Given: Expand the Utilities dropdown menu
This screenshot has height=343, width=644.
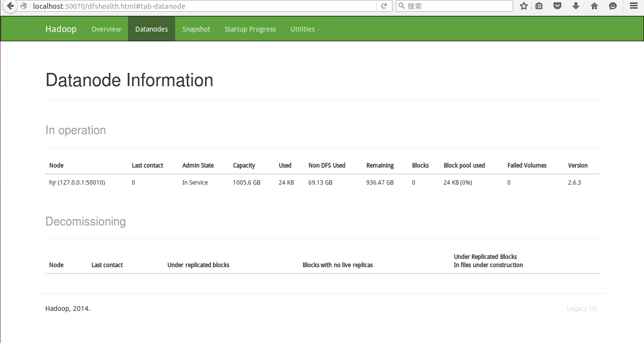Looking at the screenshot, I should coord(306,29).
